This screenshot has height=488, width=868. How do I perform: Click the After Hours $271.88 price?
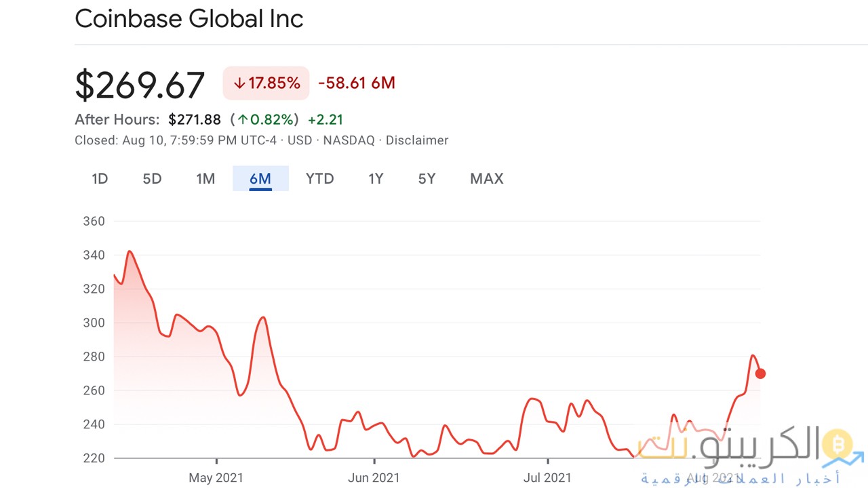(195, 120)
